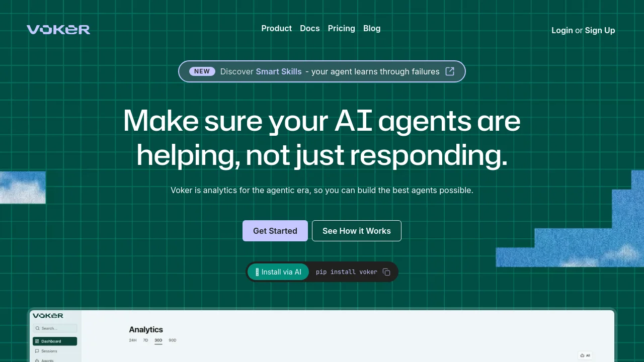Screen dimensions: 644x362
Task: Click the Voker logo in header
Action: [x=58, y=30]
